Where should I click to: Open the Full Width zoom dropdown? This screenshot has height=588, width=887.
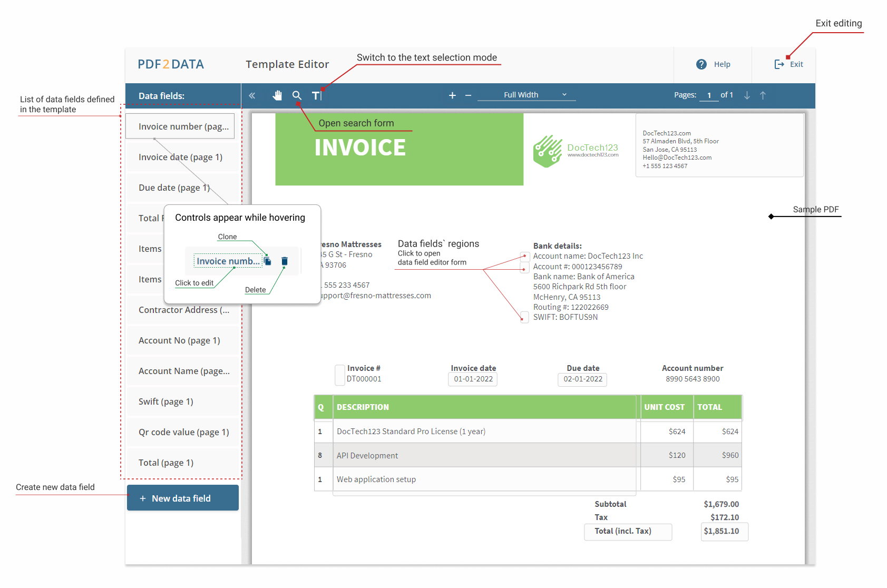[526, 95]
